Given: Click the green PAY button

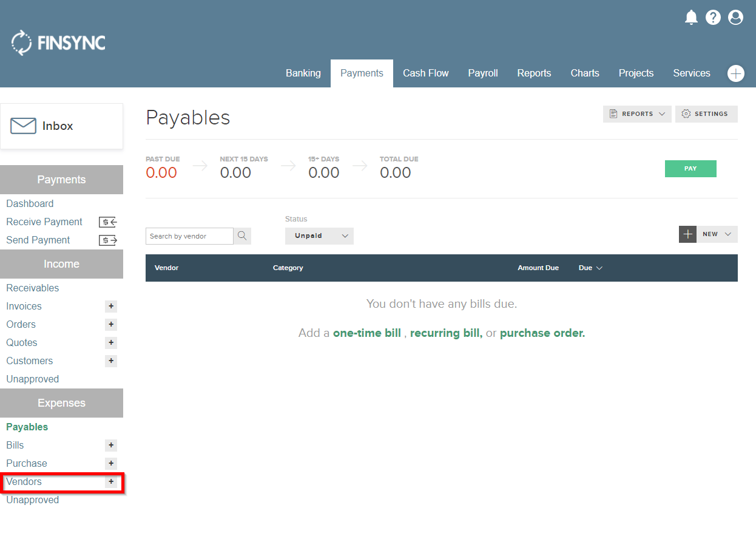Looking at the screenshot, I should [x=690, y=169].
